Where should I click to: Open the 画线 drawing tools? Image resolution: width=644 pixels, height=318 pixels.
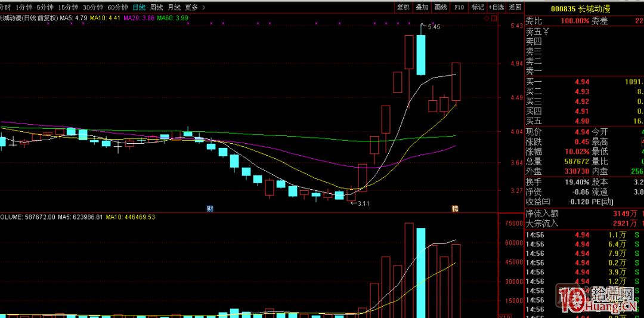tap(441, 7)
